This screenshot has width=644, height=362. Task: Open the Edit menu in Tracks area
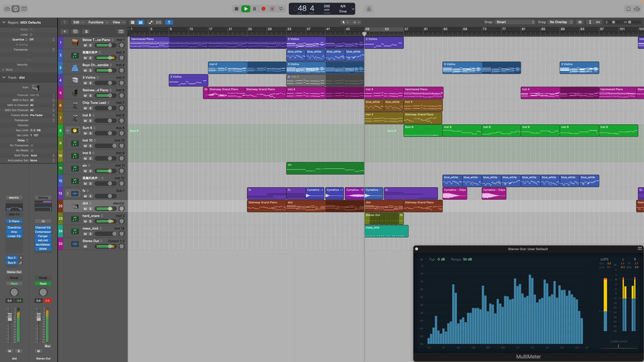(x=78, y=22)
